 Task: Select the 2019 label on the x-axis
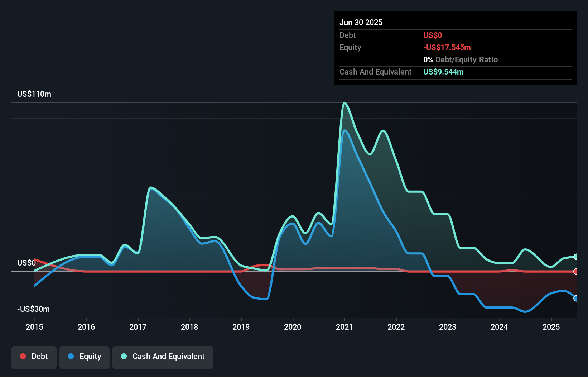point(241,327)
